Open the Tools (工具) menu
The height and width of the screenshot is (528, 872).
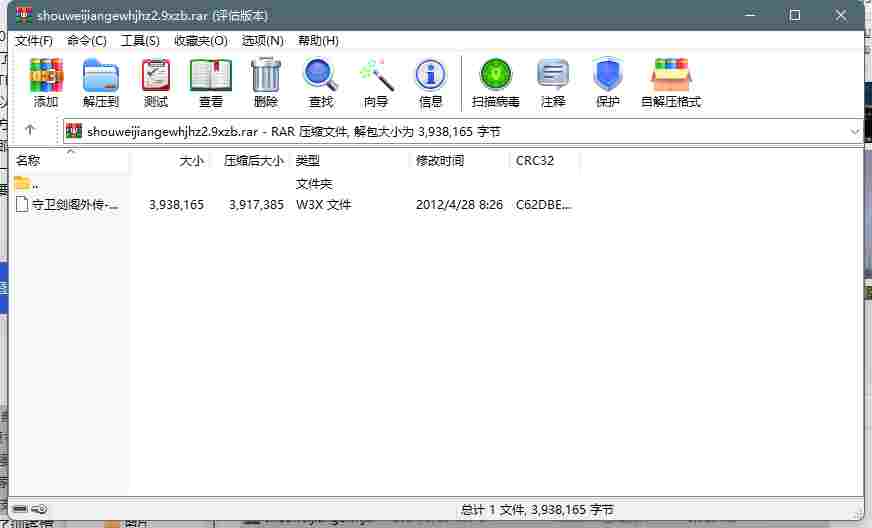(x=140, y=41)
